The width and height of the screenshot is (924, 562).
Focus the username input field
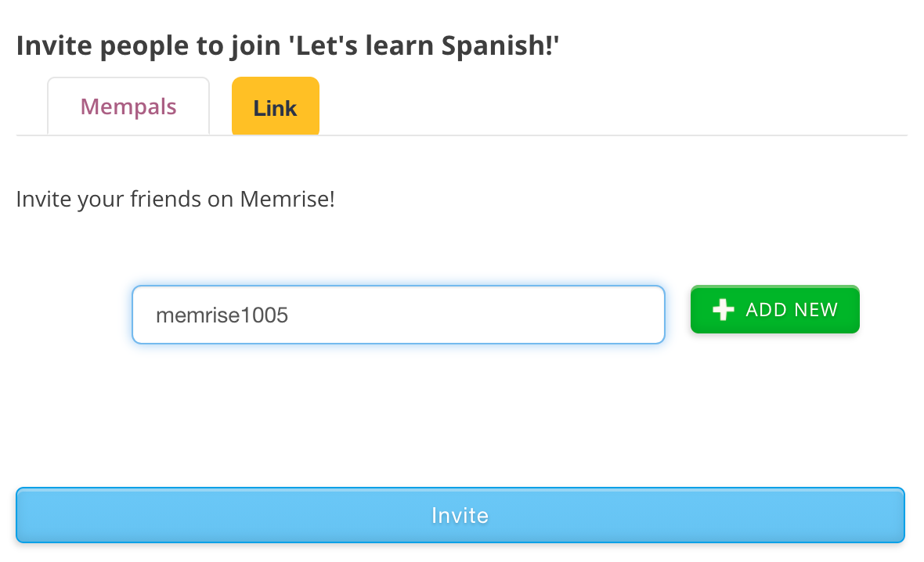click(398, 315)
